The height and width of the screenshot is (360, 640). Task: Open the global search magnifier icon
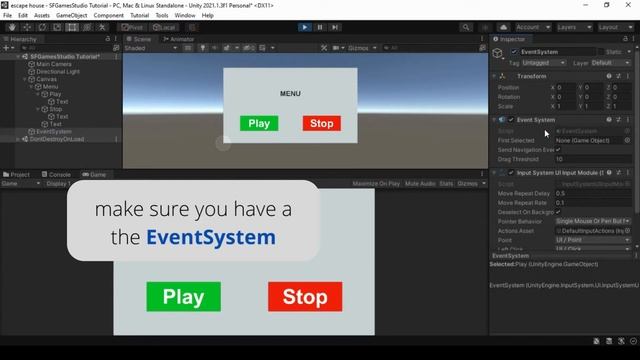[466, 27]
